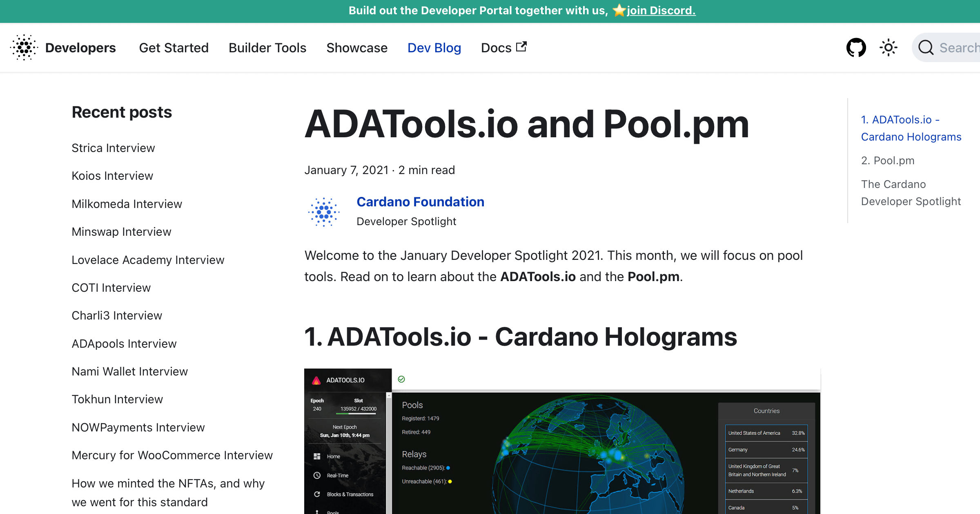The width and height of the screenshot is (980, 514).
Task: Follow the join Discord link
Action: [x=661, y=11]
